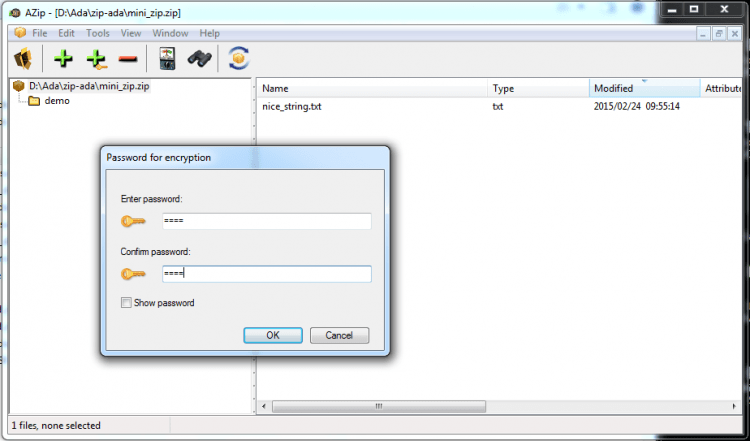Image resolution: width=750 pixels, height=441 pixels.
Task: Restore the inner archive child window
Action: pyautogui.click(x=718, y=33)
